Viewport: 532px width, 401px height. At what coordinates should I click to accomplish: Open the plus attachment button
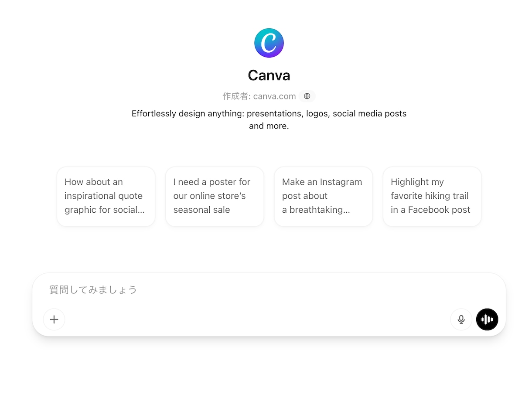coord(54,319)
